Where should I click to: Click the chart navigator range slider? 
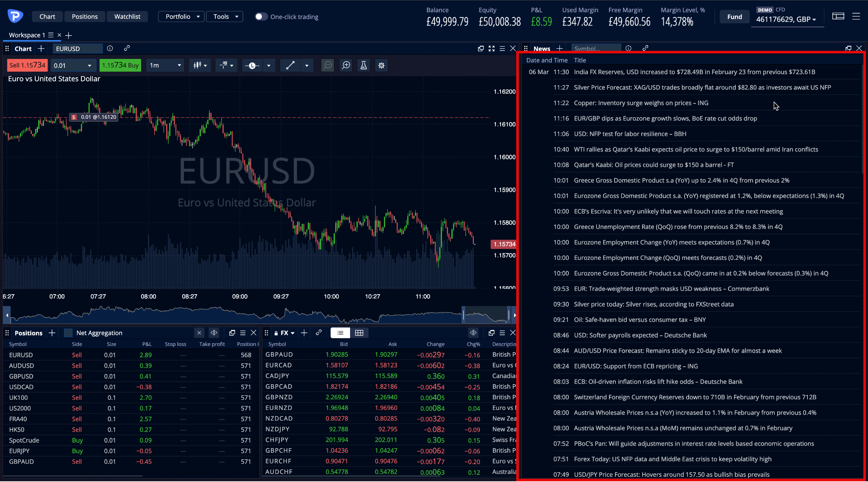pyautogui.click(x=486, y=315)
